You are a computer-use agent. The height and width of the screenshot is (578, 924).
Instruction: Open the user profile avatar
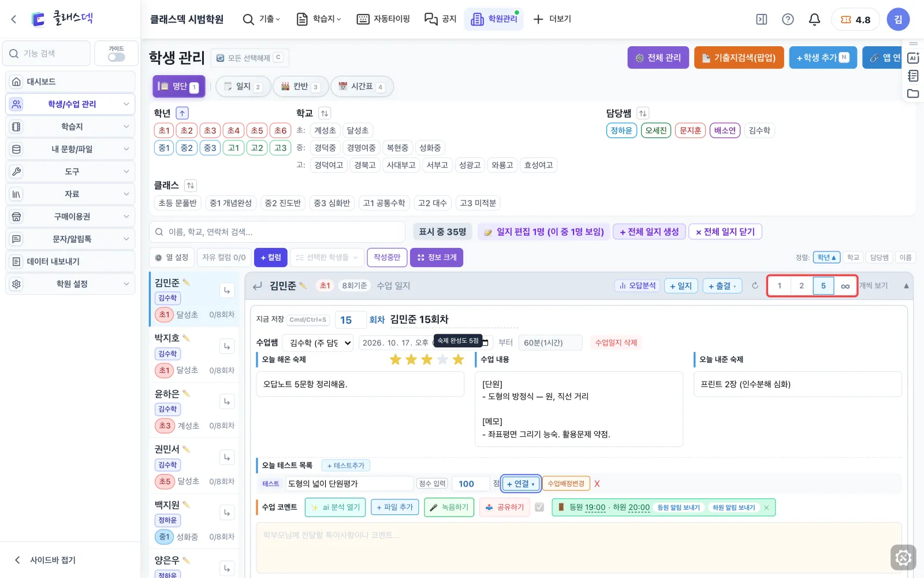(898, 19)
